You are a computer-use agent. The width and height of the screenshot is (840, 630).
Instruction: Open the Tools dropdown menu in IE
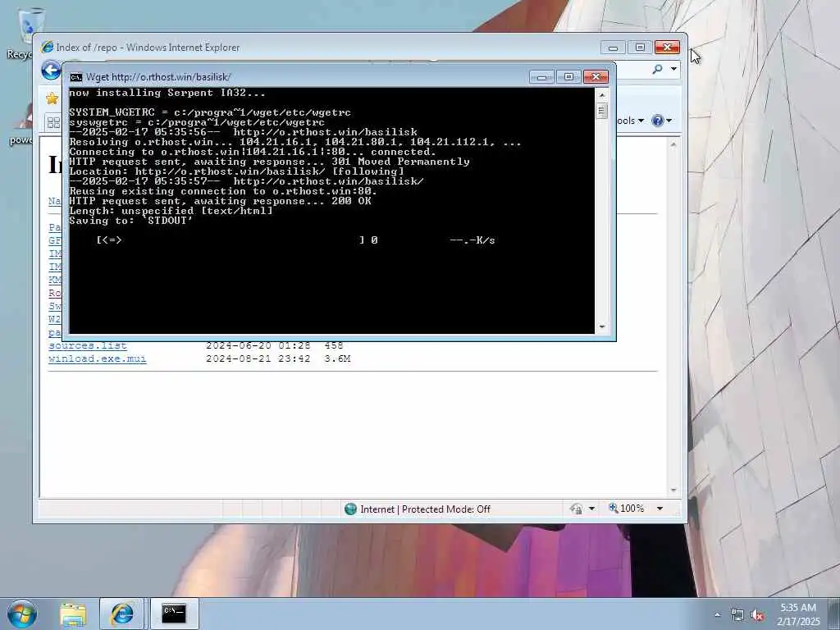coord(629,121)
